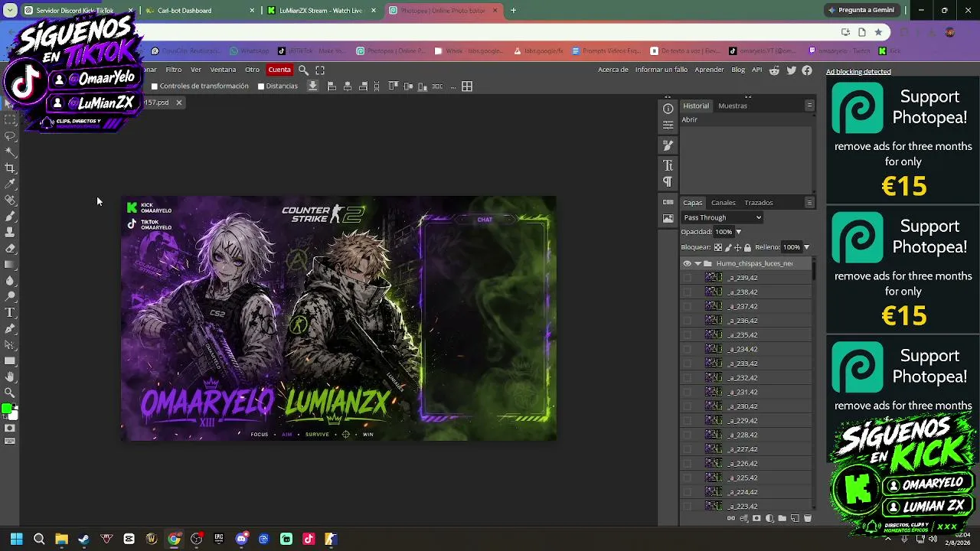The image size is (980, 551).
Task: Click the auto-select download arrow icon
Action: [x=312, y=86]
